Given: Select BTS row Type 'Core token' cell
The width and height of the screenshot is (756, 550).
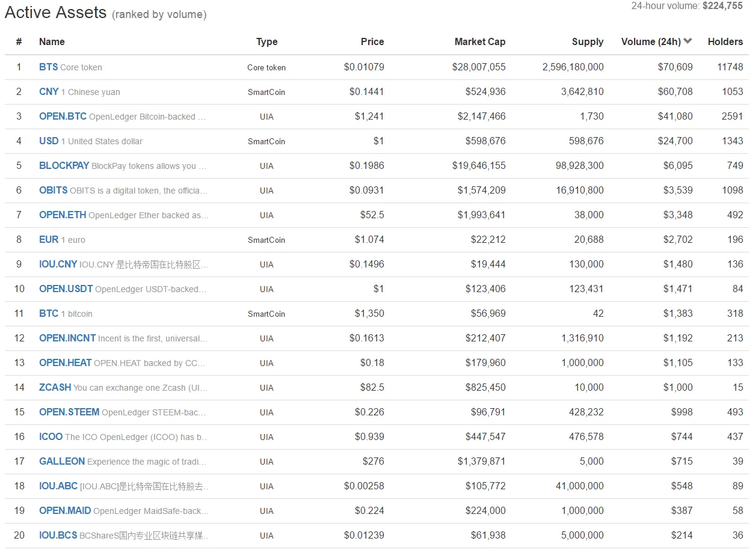Looking at the screenshot, I should tap(266, 67).
